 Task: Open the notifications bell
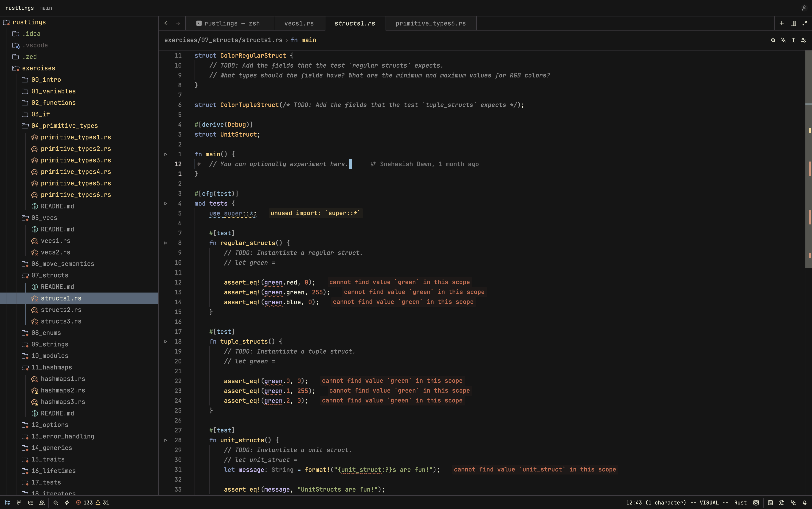click(x=804, y=503)
